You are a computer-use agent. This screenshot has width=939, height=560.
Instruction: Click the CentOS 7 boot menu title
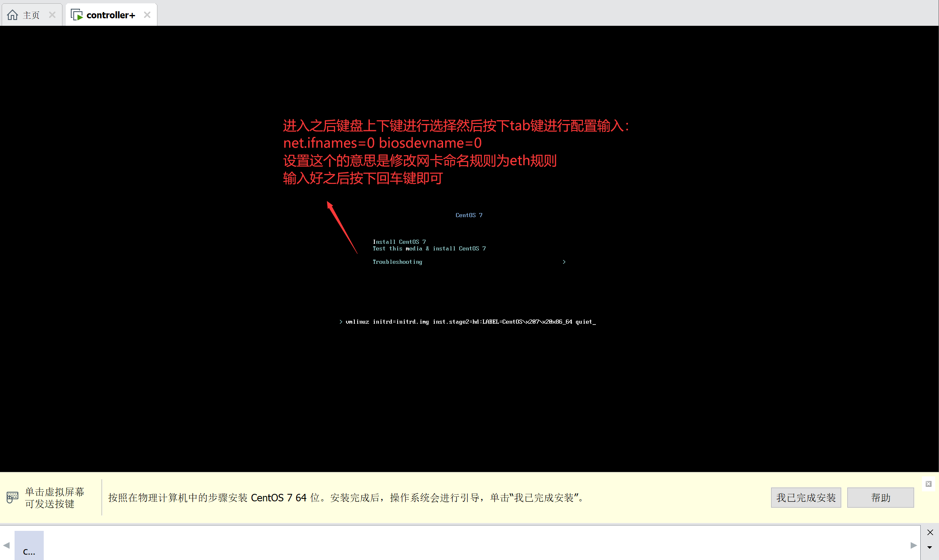(469, 215)
